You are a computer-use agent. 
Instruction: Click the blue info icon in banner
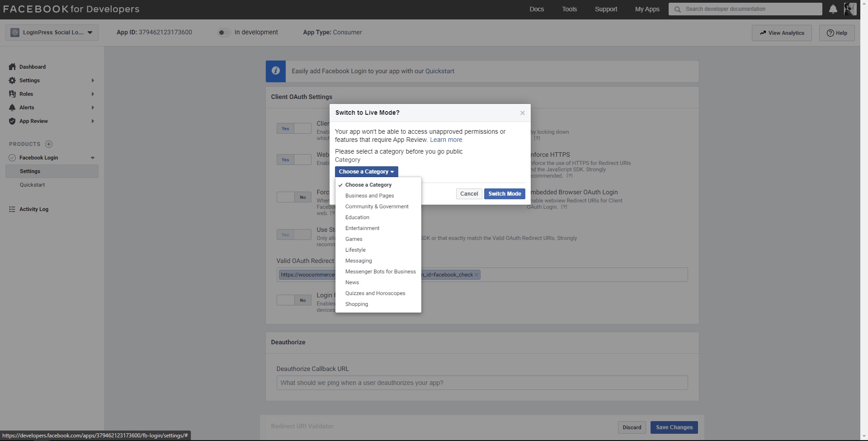click(x=276, y=71)
